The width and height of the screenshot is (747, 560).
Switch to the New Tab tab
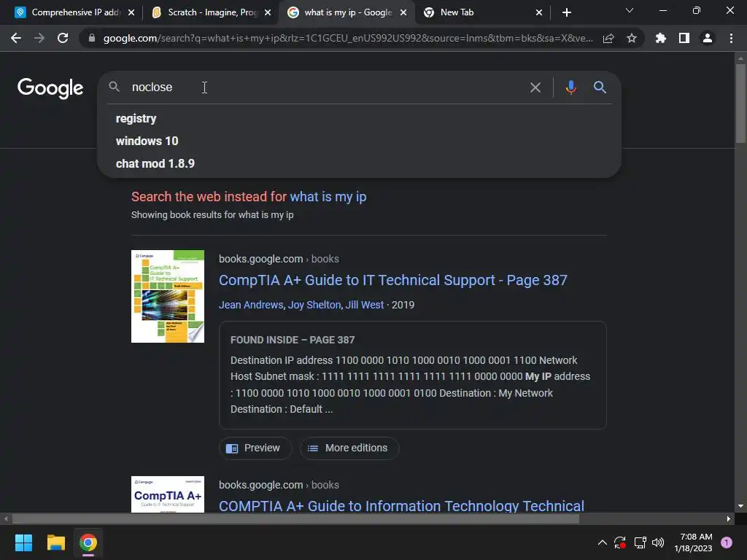pyautogui.click(x=483, y=12)
